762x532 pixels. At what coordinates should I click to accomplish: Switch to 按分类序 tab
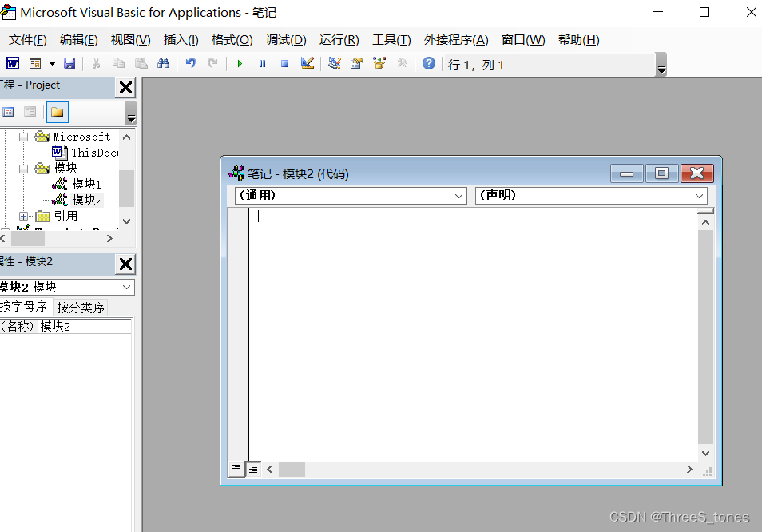pos(81,308)
